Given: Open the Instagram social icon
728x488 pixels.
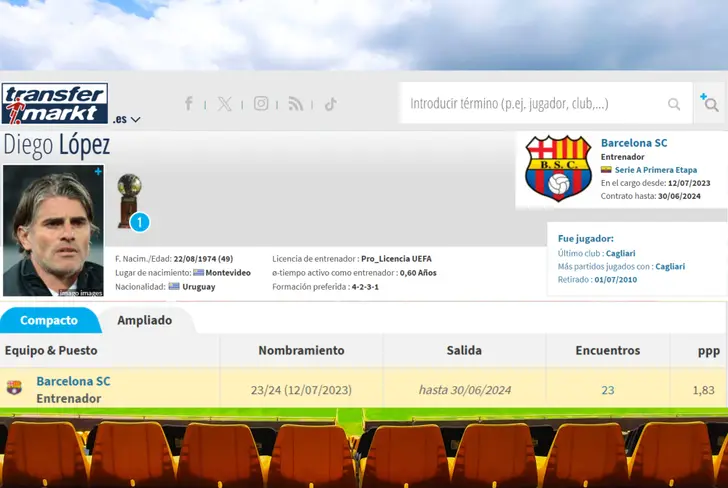Looking at the screenshot, I should (261, 103).
